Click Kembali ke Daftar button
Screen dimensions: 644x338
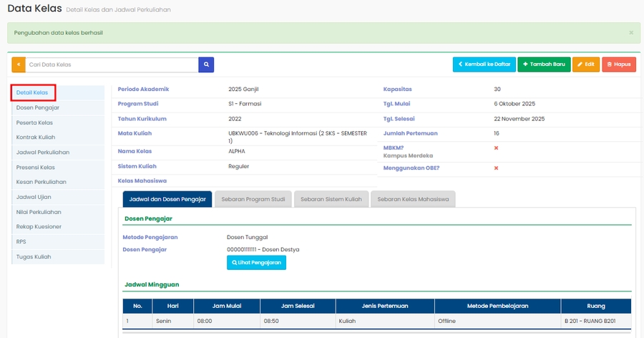pyautogui.click(x=484, y=64)
